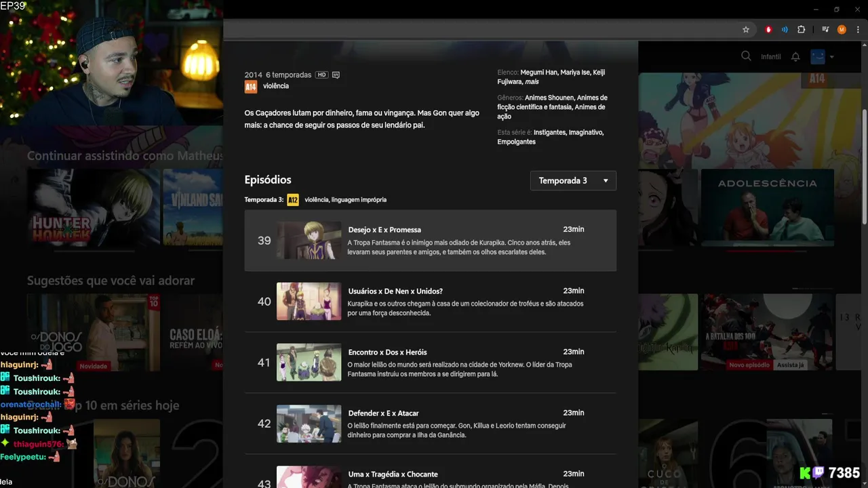Screen dimensions: 868x488
Task: Open the Netflix notifications bell
Action: 795,57
